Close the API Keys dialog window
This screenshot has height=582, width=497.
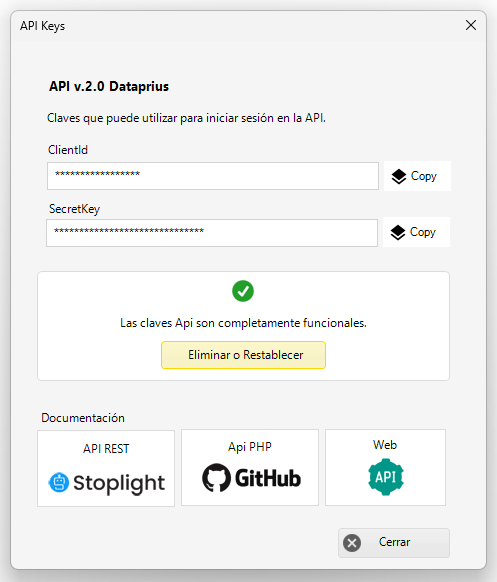(x=471, y=25)
